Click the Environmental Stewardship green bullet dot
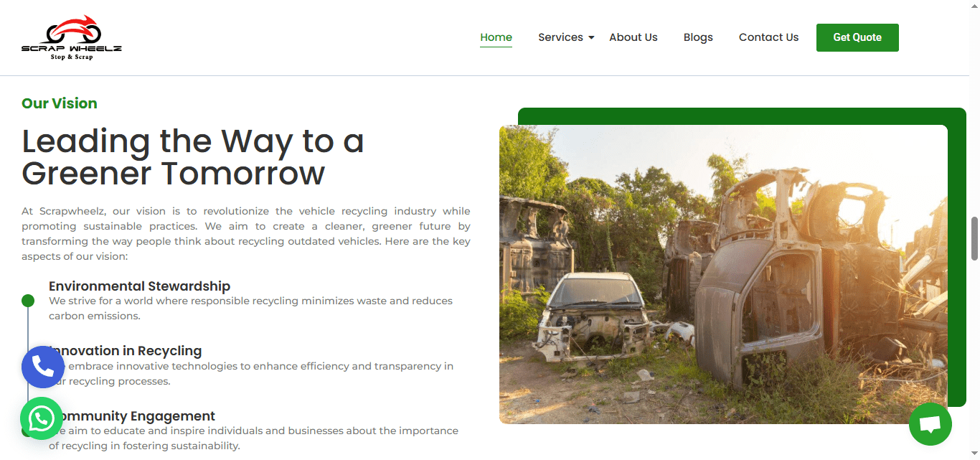The width and height of the screenshot is (980, 460). coord(28,301)
